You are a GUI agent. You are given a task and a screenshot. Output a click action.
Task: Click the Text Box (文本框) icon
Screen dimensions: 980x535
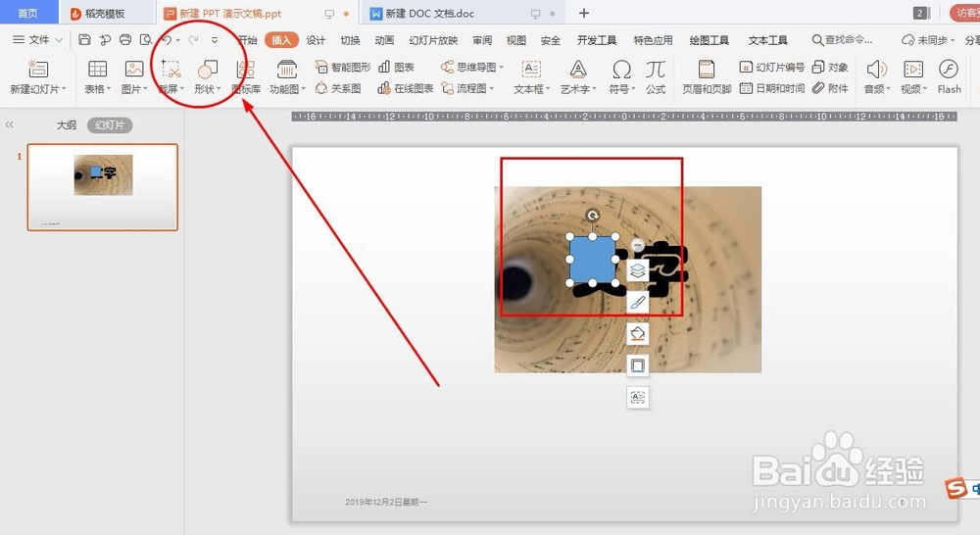tap(531, 69)
